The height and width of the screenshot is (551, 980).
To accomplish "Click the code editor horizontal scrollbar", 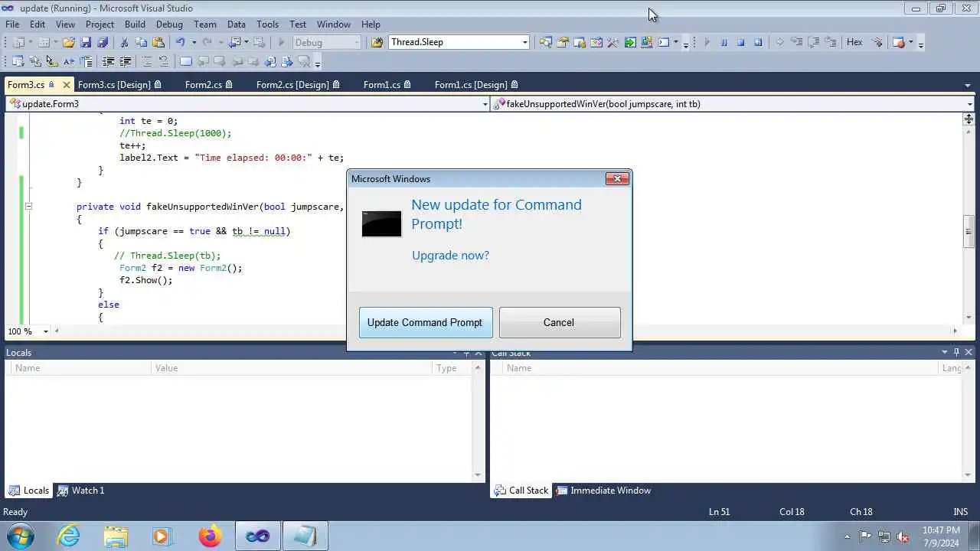I will pos(507,331).
